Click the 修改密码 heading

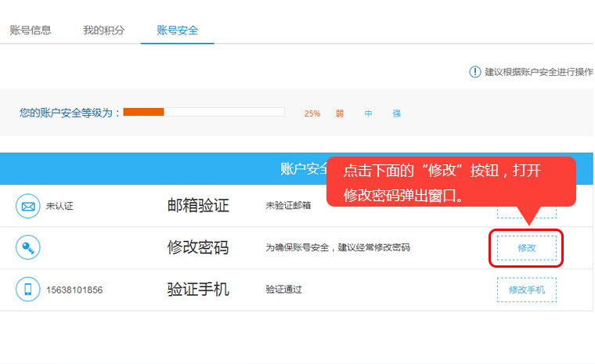[198, 247]
